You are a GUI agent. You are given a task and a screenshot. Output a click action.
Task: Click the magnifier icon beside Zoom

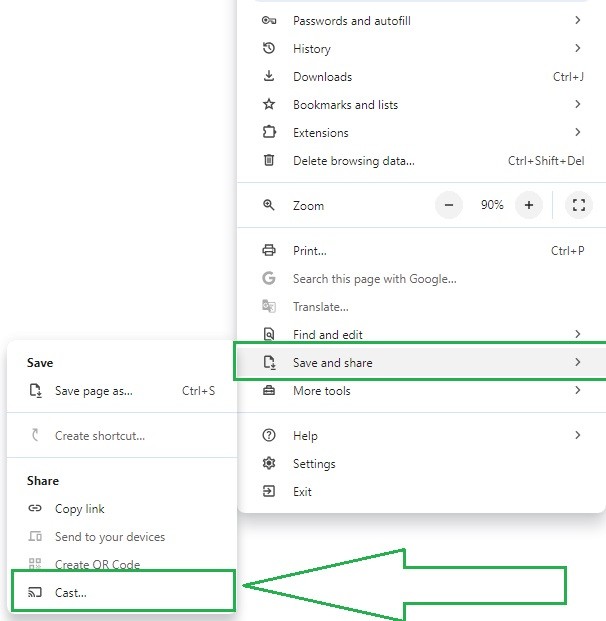tap(269, 205)
